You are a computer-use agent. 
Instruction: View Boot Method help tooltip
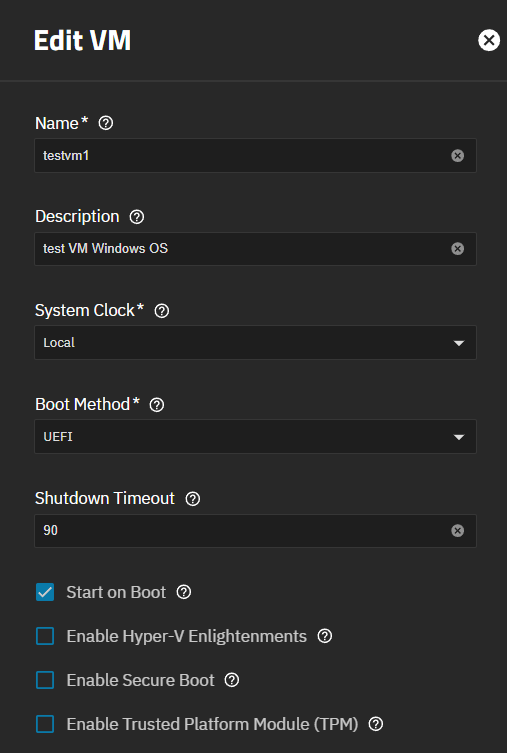pos(157,405)
